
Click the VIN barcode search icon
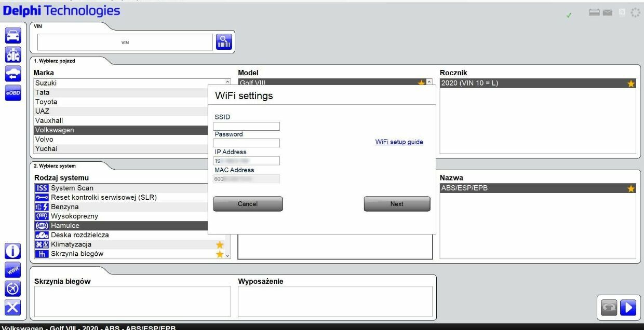tap(224, 42)
